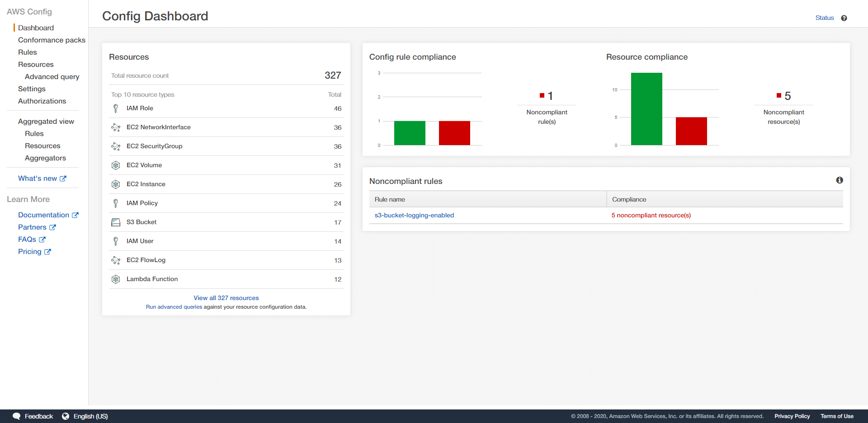Image resolution: width=868 pixels, height=423 pixels.
Task: Click the S3 Bucket icon
Action: click(116, 222)
